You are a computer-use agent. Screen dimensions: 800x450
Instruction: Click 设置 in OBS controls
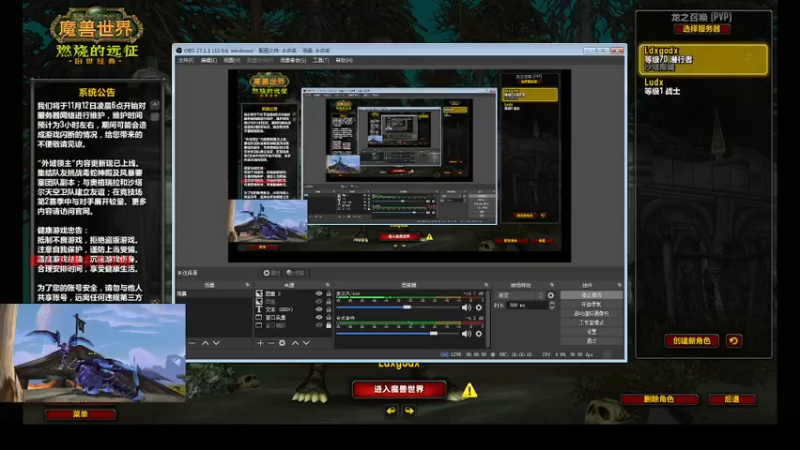pos(591,332)
